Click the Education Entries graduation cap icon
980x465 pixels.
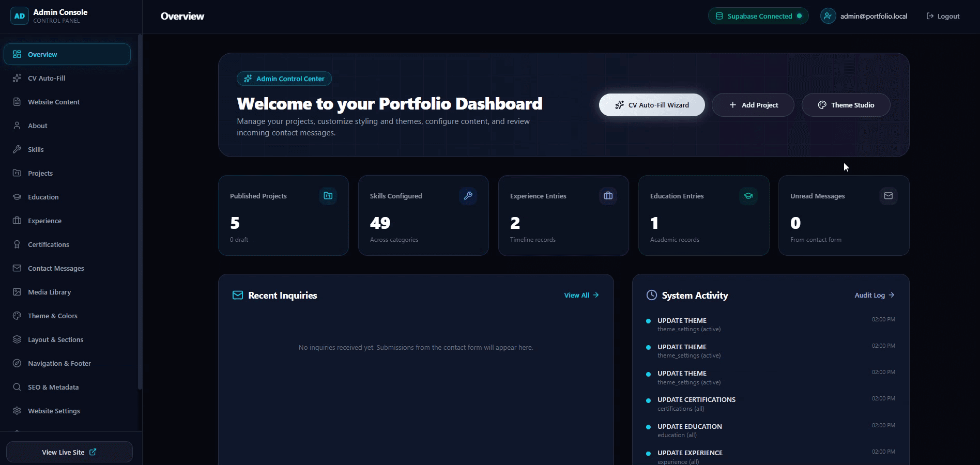[x=748, y=196]
